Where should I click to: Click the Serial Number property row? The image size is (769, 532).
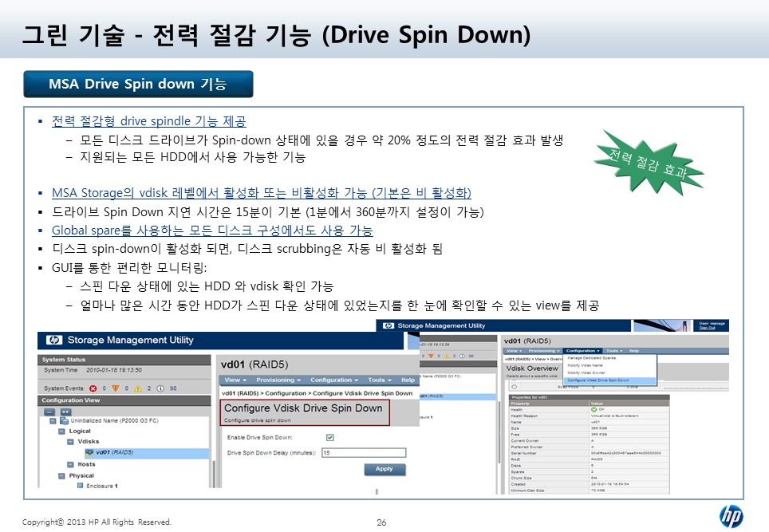[590, 453]
